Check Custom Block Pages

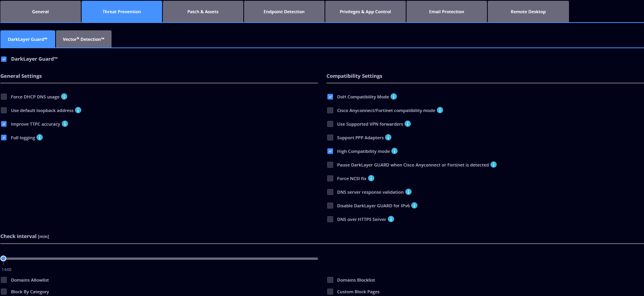pos(330,292)
